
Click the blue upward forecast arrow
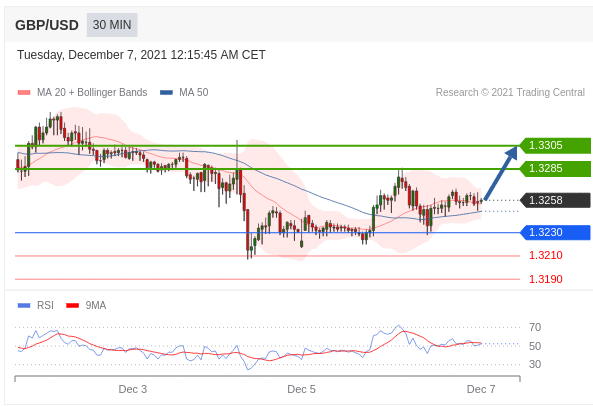click(501, 173)
